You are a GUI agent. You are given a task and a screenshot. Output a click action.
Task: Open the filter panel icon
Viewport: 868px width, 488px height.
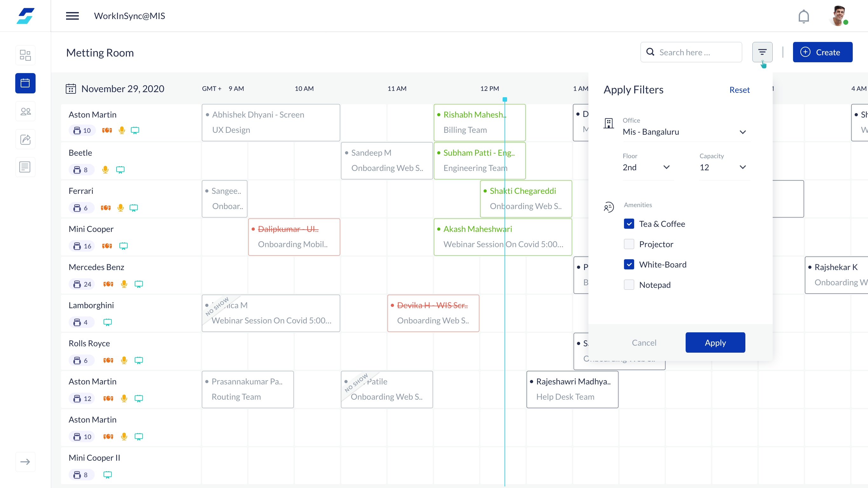(762, 52)
